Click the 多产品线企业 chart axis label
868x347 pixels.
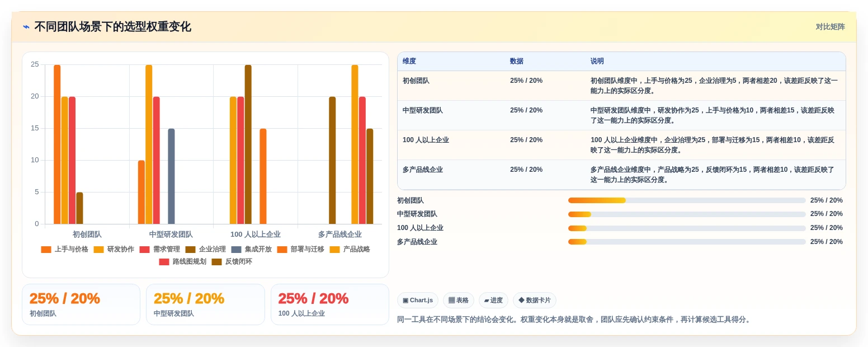[x=340, y=235]
